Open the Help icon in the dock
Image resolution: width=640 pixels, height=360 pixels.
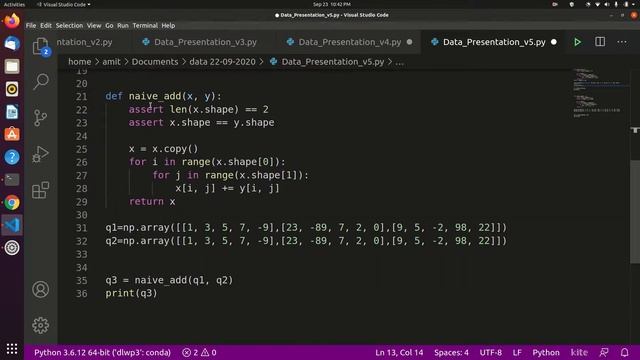pyautogui.click(x=12, y=157)
